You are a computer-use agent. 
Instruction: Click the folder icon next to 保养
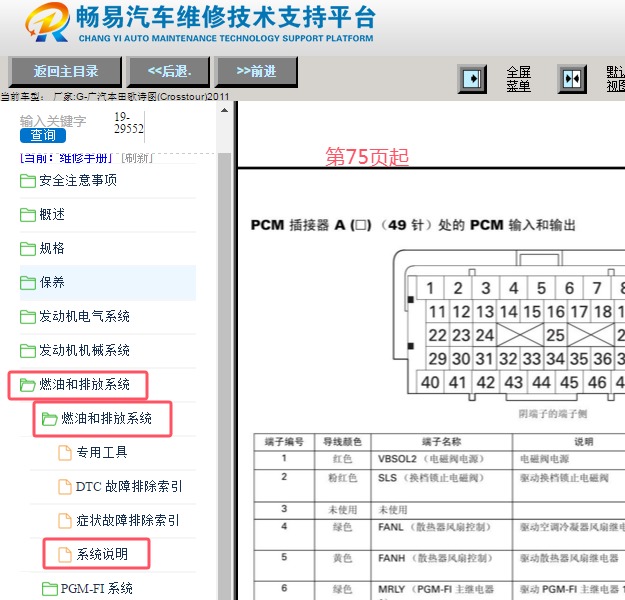pyautogui.click(x=28, y=283)
